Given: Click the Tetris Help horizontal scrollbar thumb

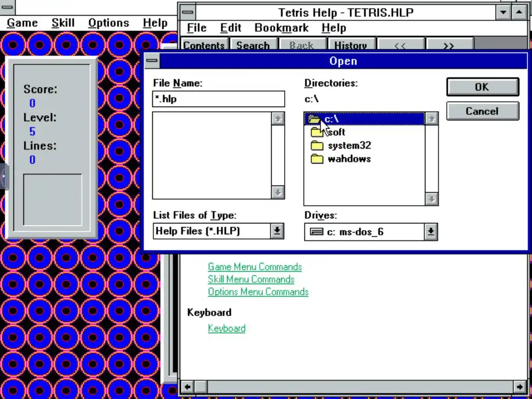Looking at the screenshot, I should tap(201, 387).
